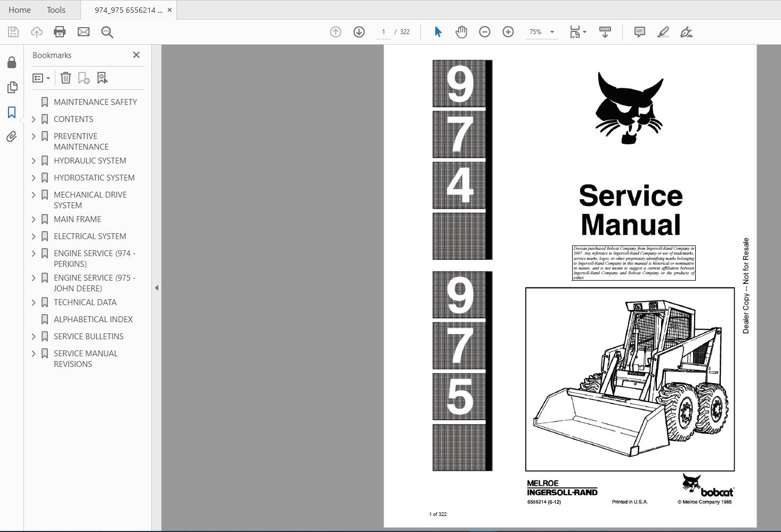Switch to the Tools tab

[56, 10]
